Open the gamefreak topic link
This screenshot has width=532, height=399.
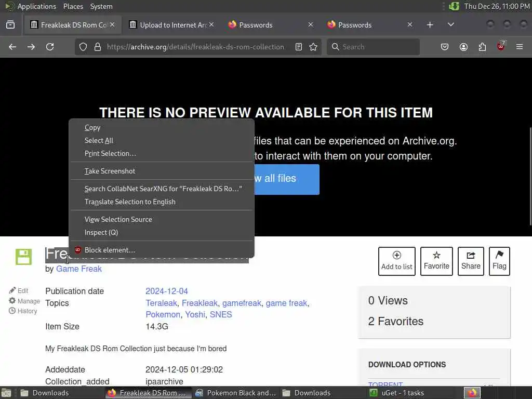(x=242, y=303)
